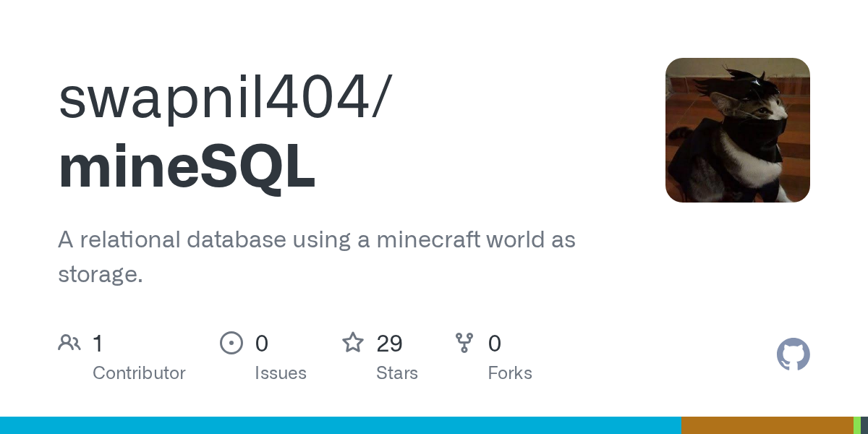Click the green segment of language bar
The width and height of the screenshot is (868, 434).
pos(857,425)
